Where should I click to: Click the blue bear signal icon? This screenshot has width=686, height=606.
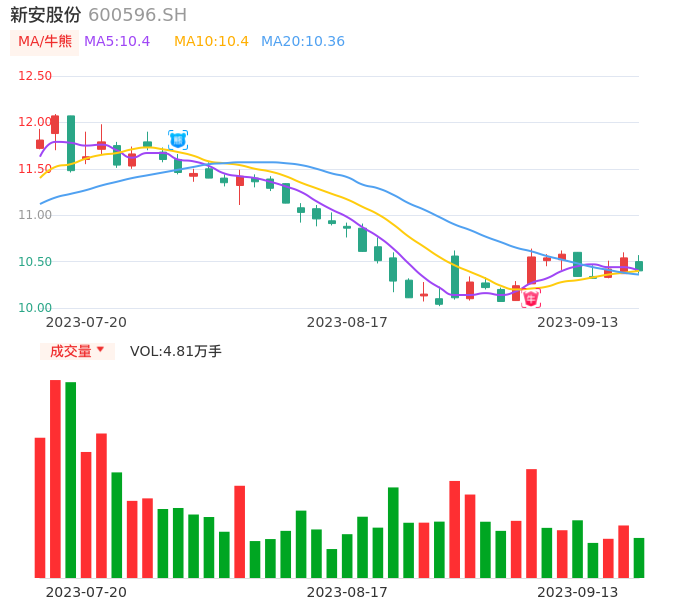(178, 140)
